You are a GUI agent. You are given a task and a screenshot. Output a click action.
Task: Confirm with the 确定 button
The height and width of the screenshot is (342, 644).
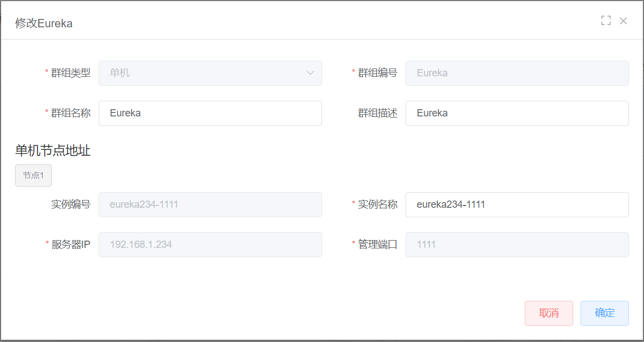pyautogui.click(x=604, y=313)
